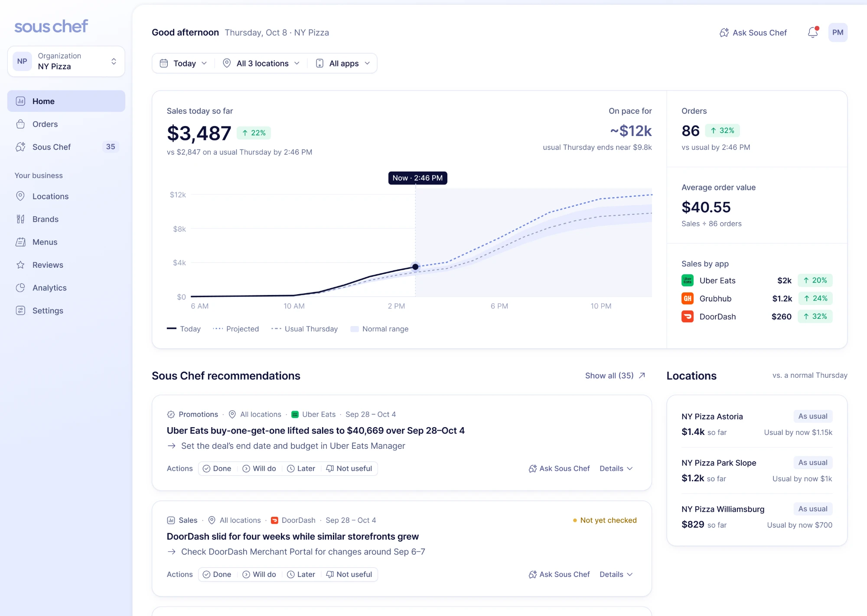
Task: Click the location pin icon in the locations filter
Action: [226, 63]
